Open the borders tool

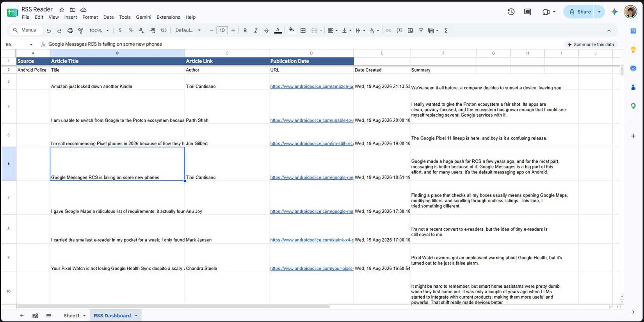coord(303,30)
